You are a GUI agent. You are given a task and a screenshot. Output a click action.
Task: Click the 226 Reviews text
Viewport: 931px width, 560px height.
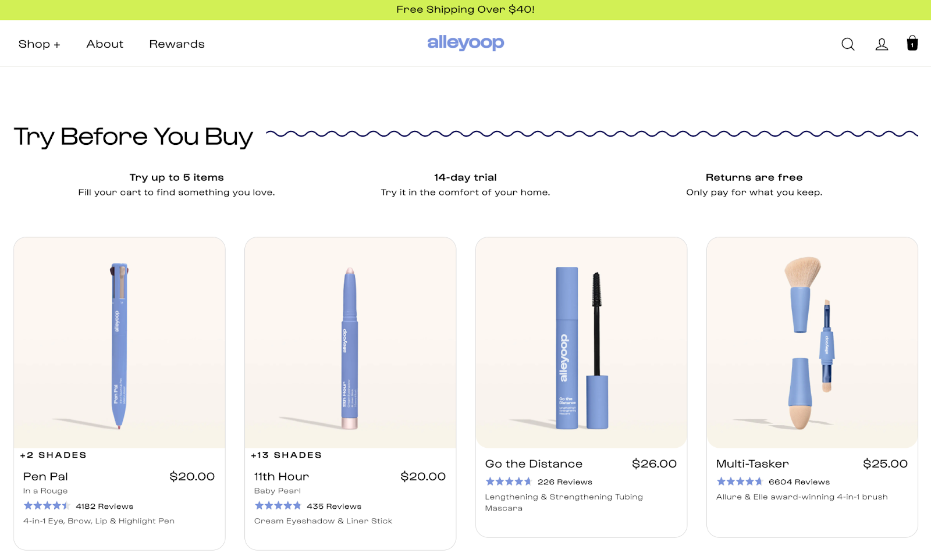(565, 482)
